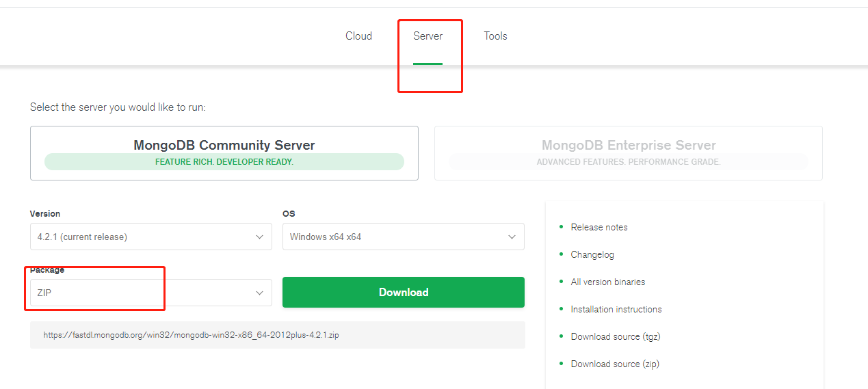Open the All version binaries link

click(608, 282)
